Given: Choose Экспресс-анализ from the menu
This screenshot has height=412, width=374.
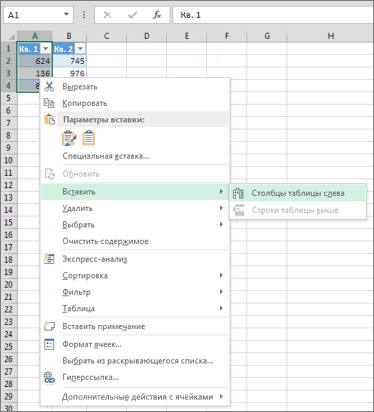Looking at the screenshot, I should click(x=135, y=259).
